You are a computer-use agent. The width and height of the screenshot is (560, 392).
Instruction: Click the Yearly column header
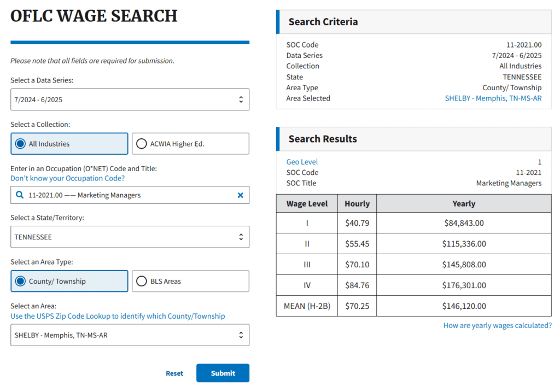point(463,203)
